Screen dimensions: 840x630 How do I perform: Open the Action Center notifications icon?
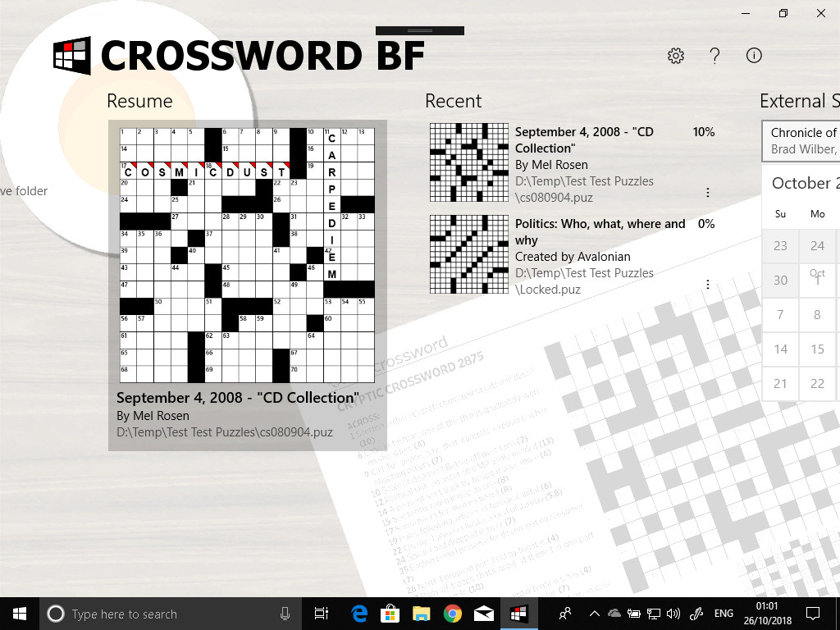click(x=813, y=614)
